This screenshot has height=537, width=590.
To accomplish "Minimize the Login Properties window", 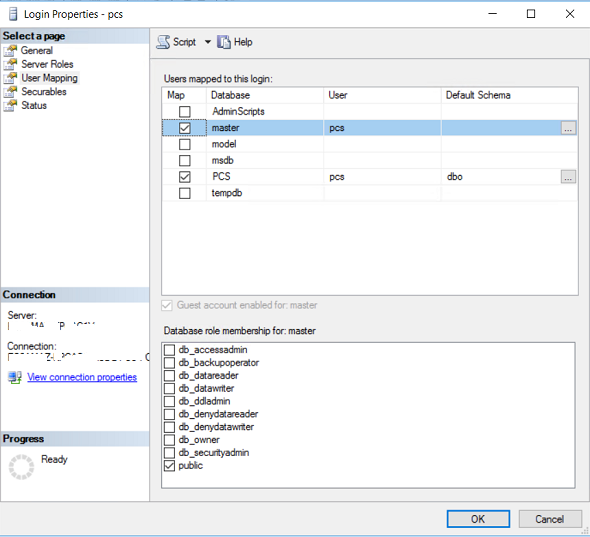I will click(x=493, y=14).
